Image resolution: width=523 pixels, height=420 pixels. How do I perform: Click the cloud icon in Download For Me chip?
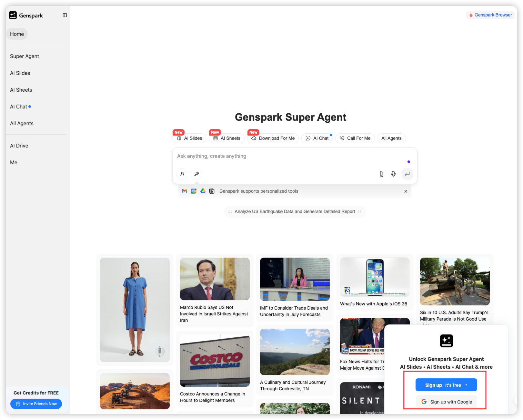[254, 138]
